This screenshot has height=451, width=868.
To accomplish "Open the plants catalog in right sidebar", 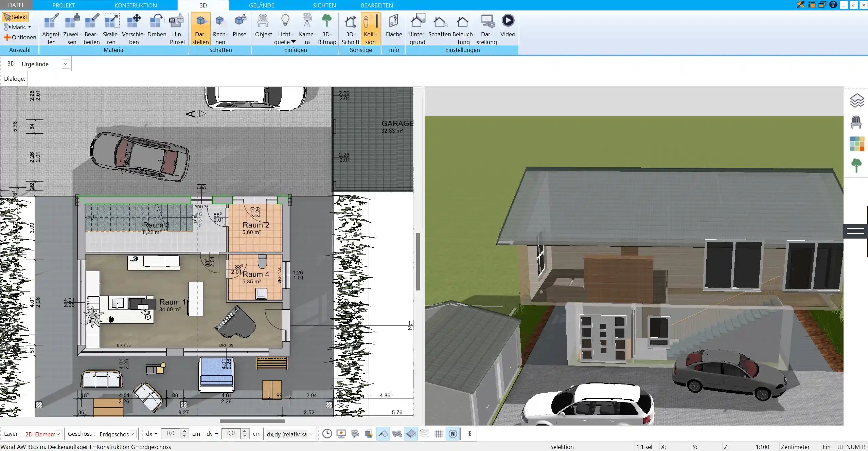I will click(x=856, y=165).
